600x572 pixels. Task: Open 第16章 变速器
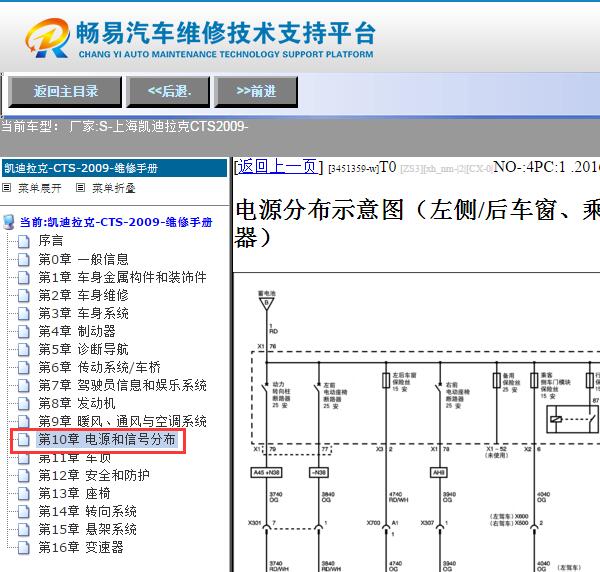81,547
